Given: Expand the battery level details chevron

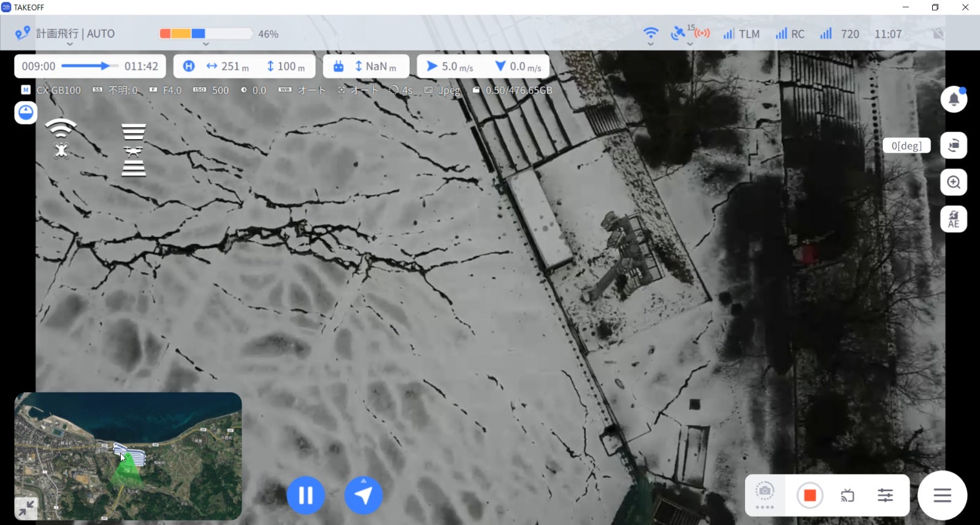Looking at the screenshot, I should tap(205, 44).
